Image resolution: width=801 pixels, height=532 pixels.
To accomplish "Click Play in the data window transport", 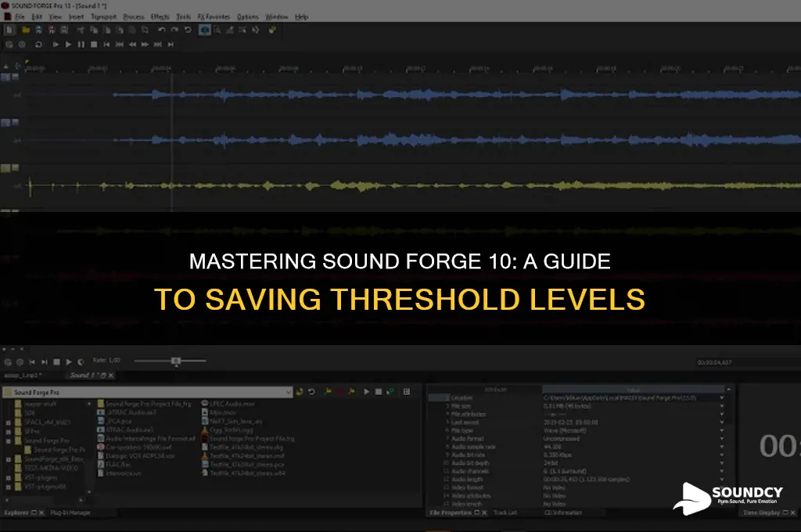I will [x=69, y=361].
